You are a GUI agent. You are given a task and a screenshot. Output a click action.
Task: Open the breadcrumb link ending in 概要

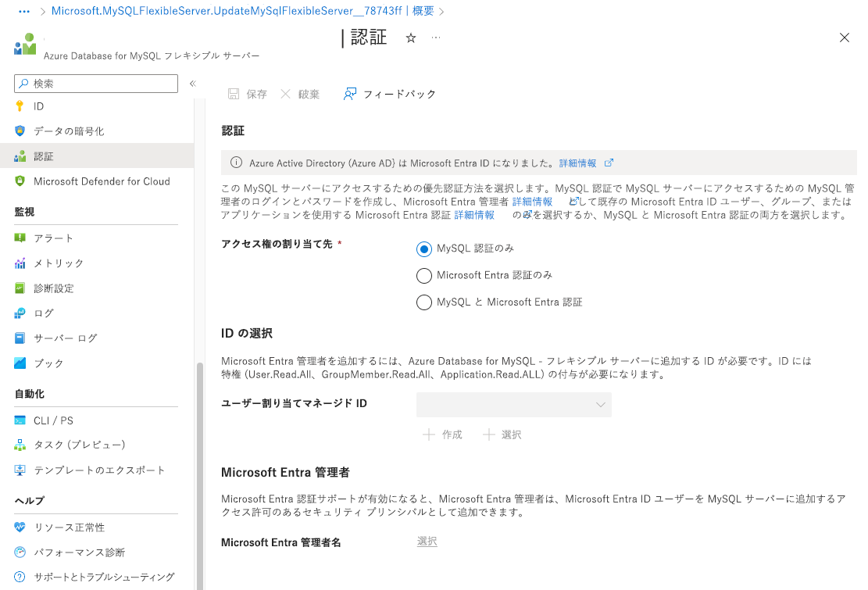(242, 11)
